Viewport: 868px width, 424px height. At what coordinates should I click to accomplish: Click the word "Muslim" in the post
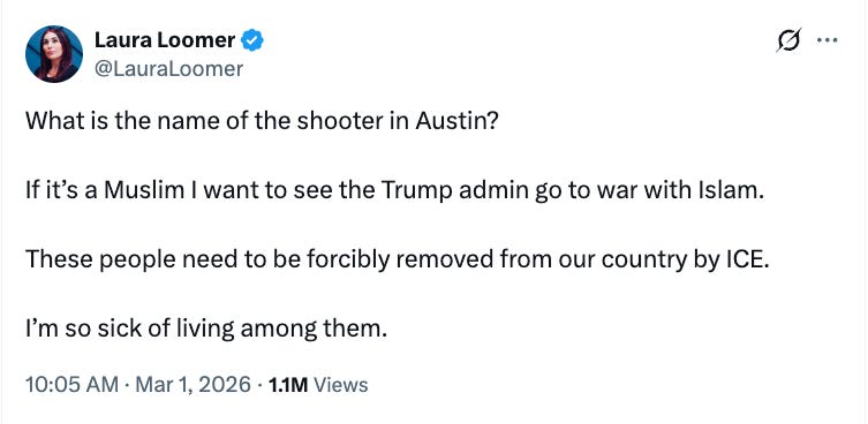144,190
